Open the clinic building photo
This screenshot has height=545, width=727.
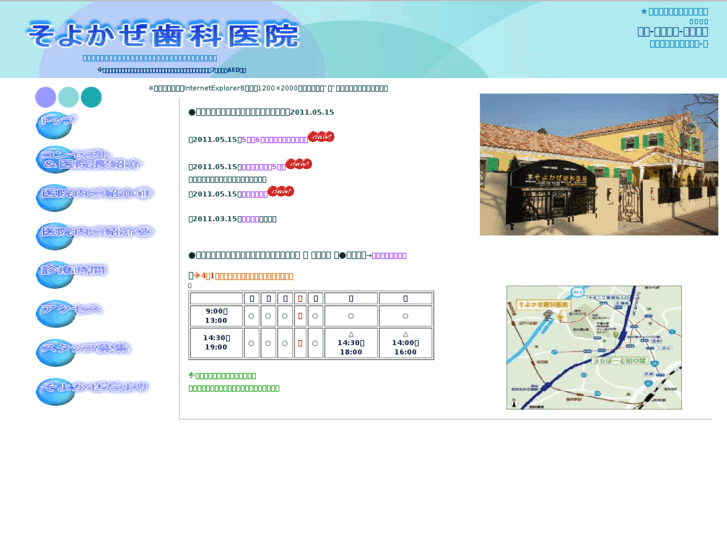click(x=599, y=164)
